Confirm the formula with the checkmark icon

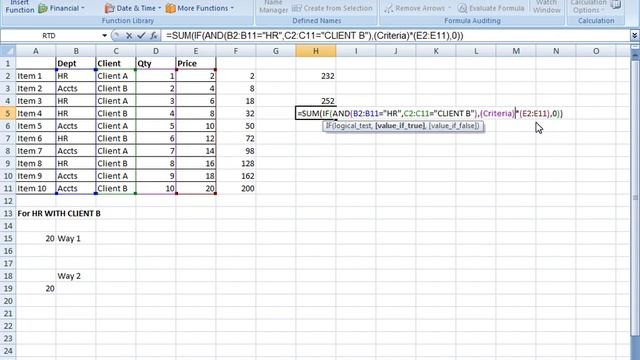141,36
